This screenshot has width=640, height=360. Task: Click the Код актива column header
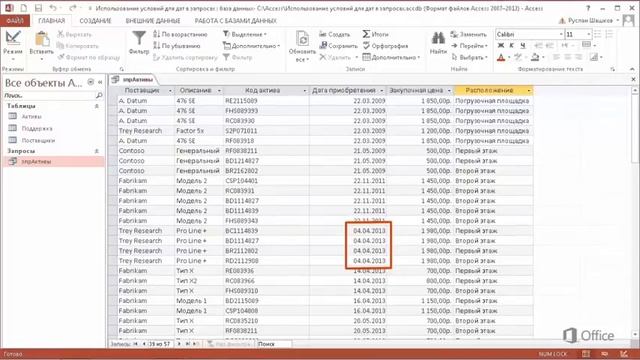pyautogui.click(x=266, y=91)
